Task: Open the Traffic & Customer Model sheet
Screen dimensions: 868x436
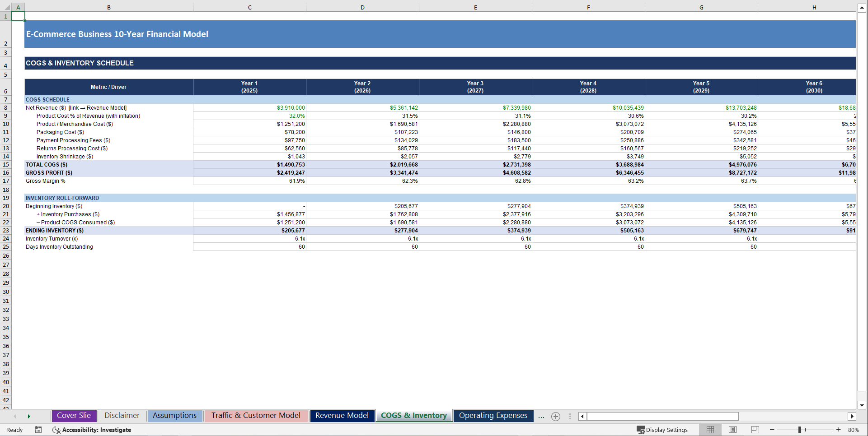Action: coord(256,415)
